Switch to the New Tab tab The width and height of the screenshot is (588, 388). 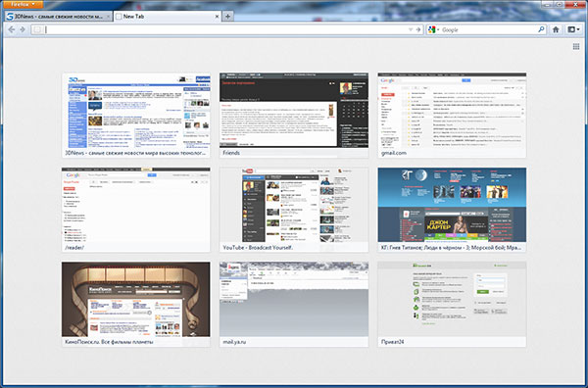168,17
